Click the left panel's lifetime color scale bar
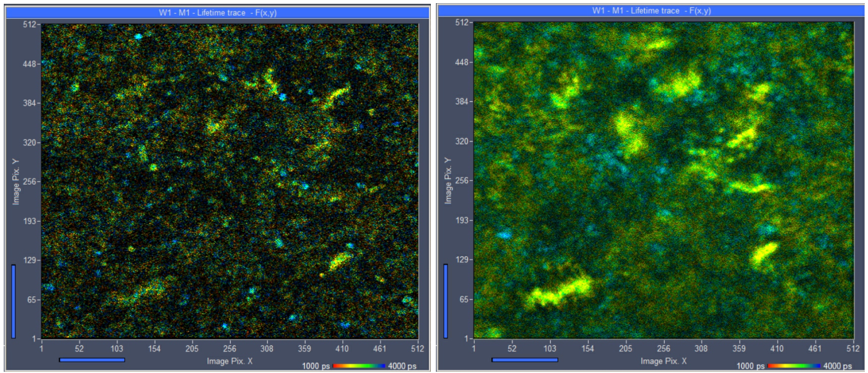The image size is (868, 373). tap(357, 365)
